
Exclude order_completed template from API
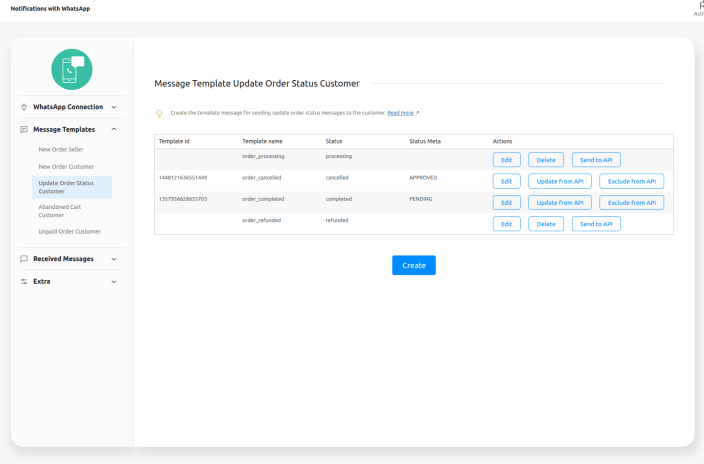(x=631, y=203)
